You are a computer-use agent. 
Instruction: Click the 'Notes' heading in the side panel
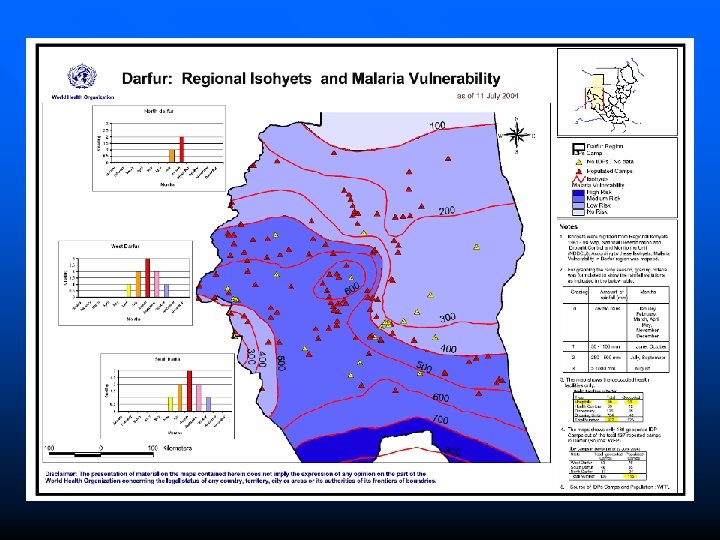(x=568, y=226)
